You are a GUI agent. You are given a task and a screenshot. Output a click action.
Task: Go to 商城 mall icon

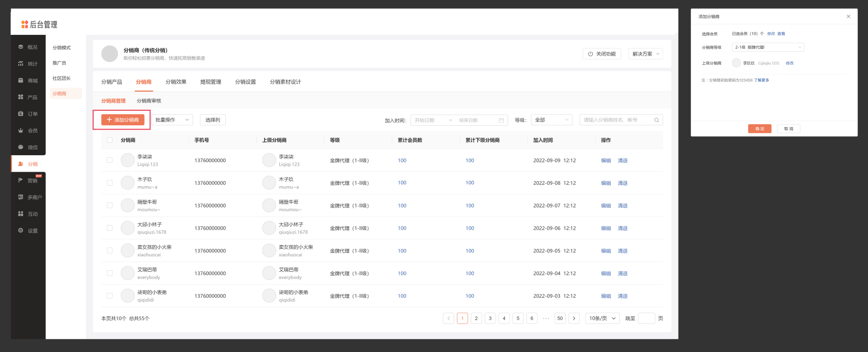[21, 80]
